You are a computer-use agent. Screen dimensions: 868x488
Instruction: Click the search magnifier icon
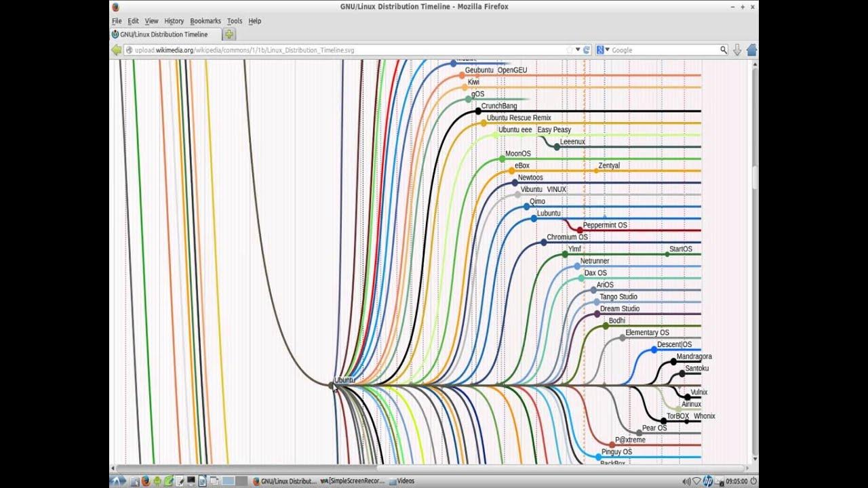724,50
